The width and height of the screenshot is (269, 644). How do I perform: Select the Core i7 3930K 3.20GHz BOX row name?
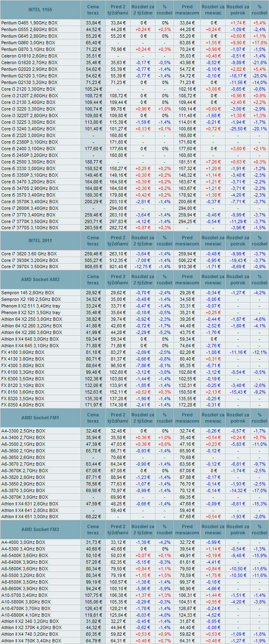[x=30, y=260]
